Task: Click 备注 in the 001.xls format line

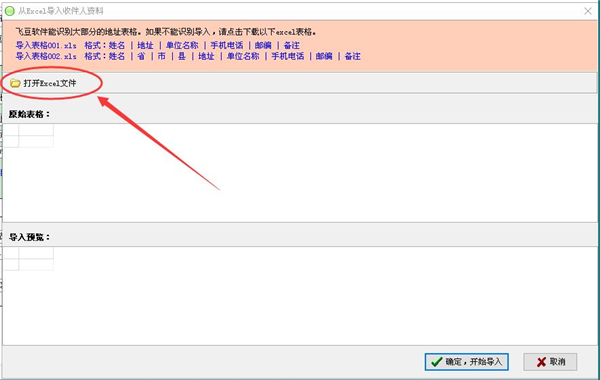Action: point(292,45)
